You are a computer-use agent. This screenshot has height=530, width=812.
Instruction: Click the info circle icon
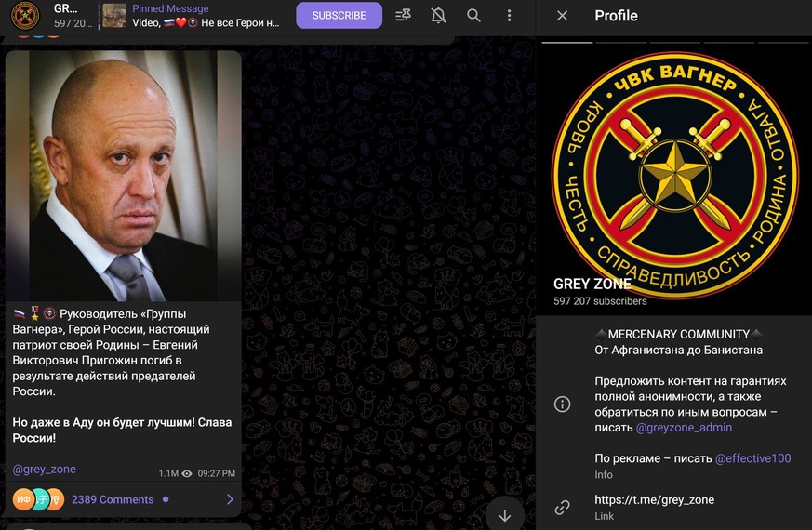[x=562, y=404]
